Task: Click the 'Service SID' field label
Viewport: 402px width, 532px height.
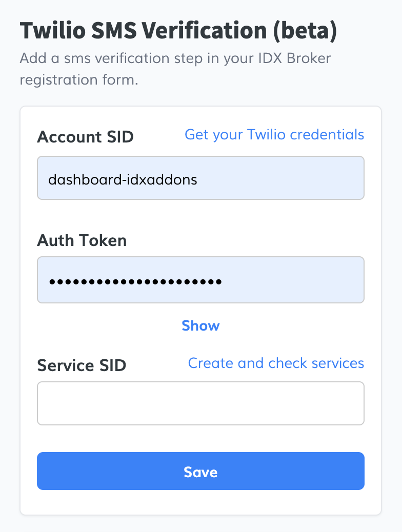Action: (x=82, y=365)
